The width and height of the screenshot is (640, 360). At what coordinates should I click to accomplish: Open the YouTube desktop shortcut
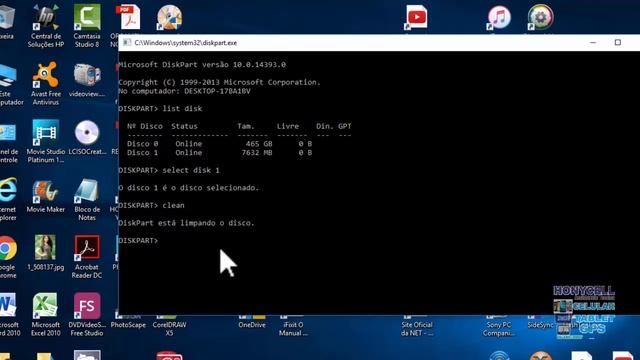(x=416, y=18)
